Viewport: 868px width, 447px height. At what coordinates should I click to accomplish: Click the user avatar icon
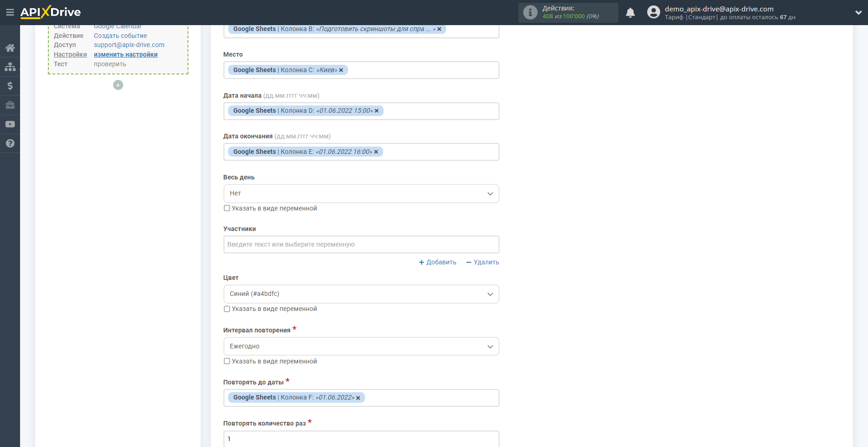654,12
